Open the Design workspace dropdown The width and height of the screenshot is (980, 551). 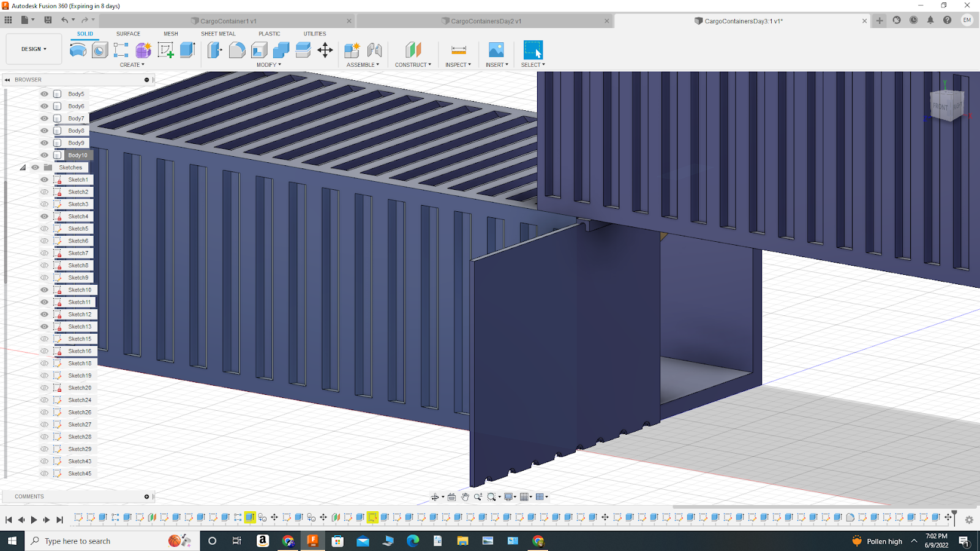(x=33, y=49)
